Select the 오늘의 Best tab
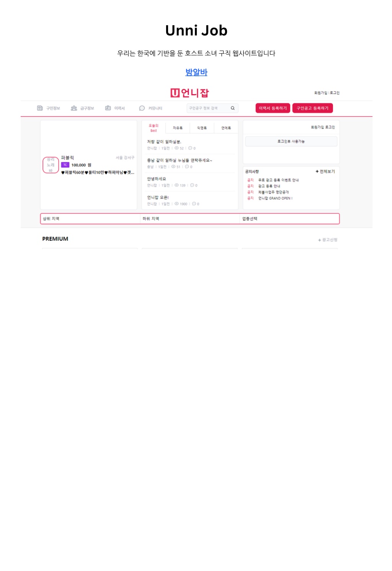The height and width of the screenshot is (571, 392). (154, 128)
